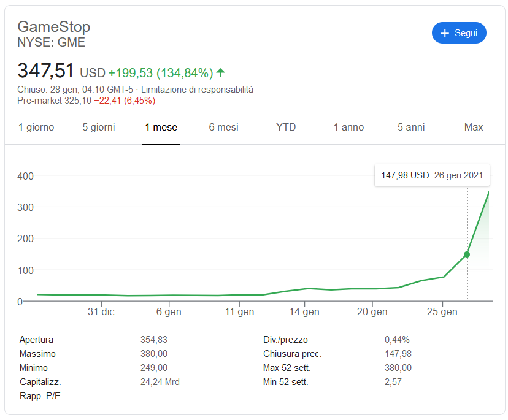Viewport: 508px width, 420px height.
Task: Open the 6 mesi chart range
Action: [224, 128]
